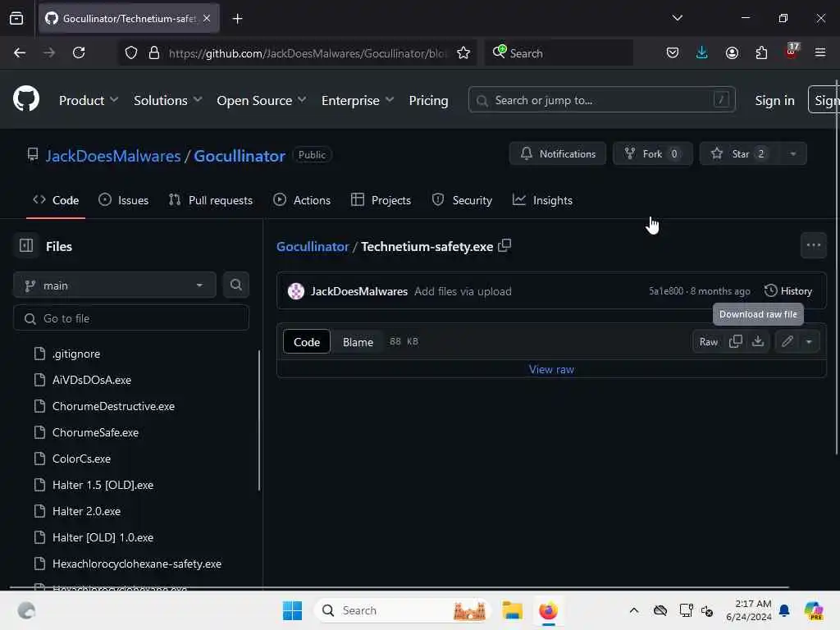Expand the Product menu
The width and height of the screenshot is (840, 630).
coord(89,100)
